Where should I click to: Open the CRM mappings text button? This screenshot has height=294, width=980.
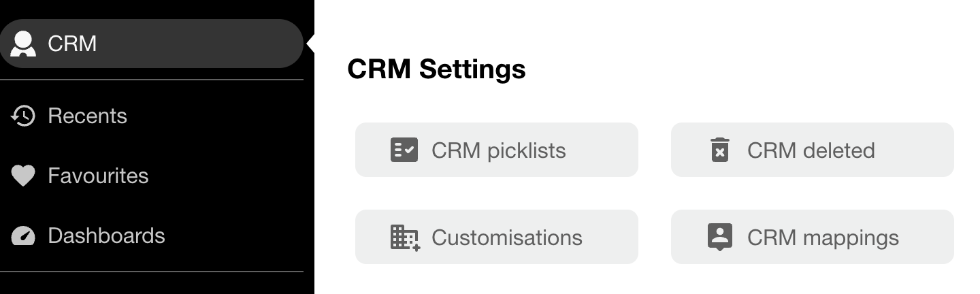tap(823, 237)
